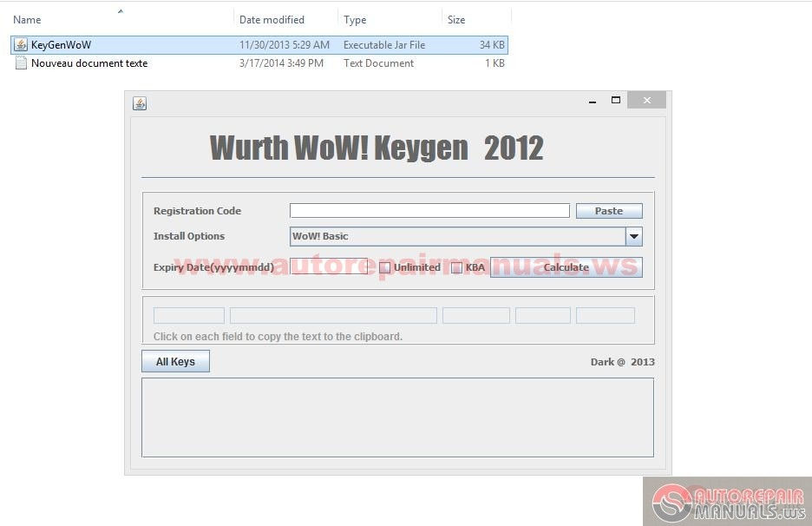
Task: Sort by Date modified column
Action: click(x=272, y=20)
